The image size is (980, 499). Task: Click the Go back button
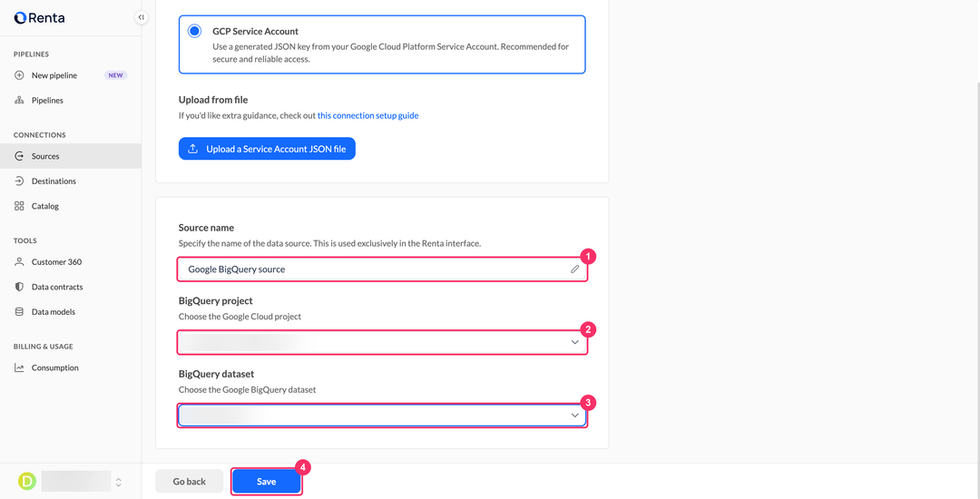[x=190, y=482]
